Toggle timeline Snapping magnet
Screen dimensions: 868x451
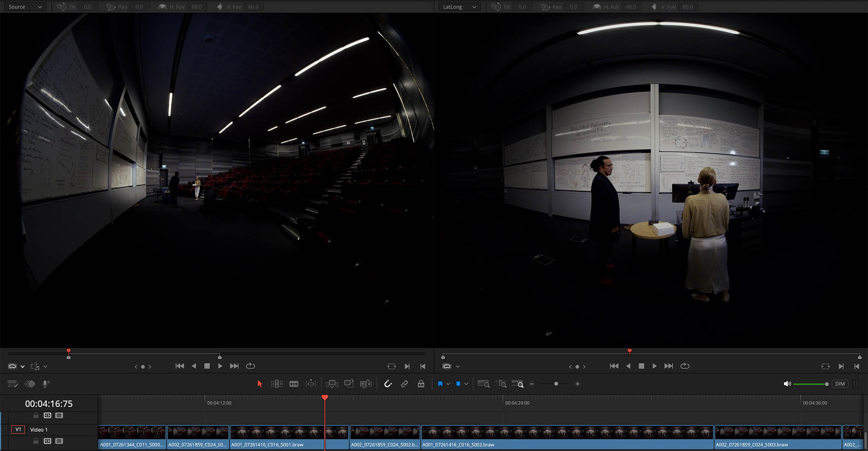click(x=388, y=384)
